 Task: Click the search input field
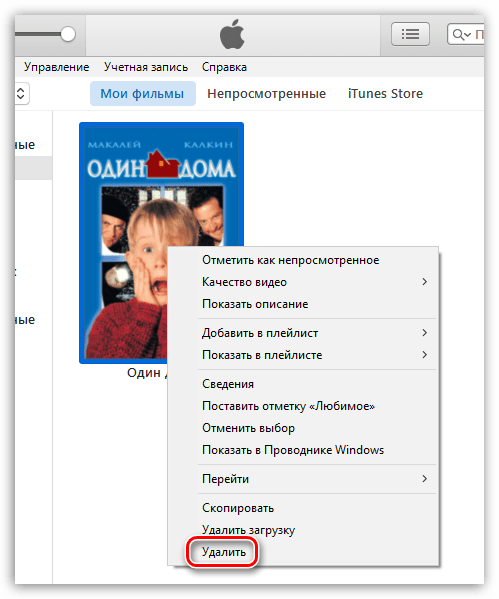(x=466, y=34)
